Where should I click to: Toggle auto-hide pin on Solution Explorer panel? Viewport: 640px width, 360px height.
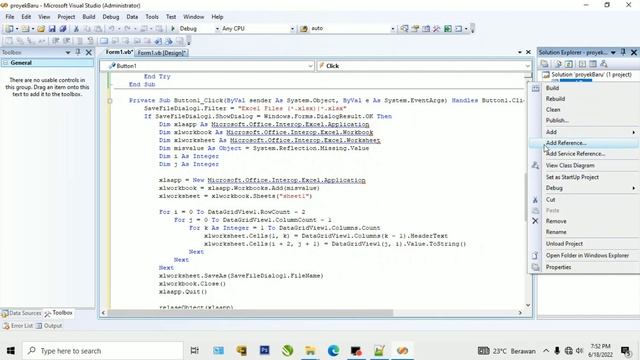623,52
